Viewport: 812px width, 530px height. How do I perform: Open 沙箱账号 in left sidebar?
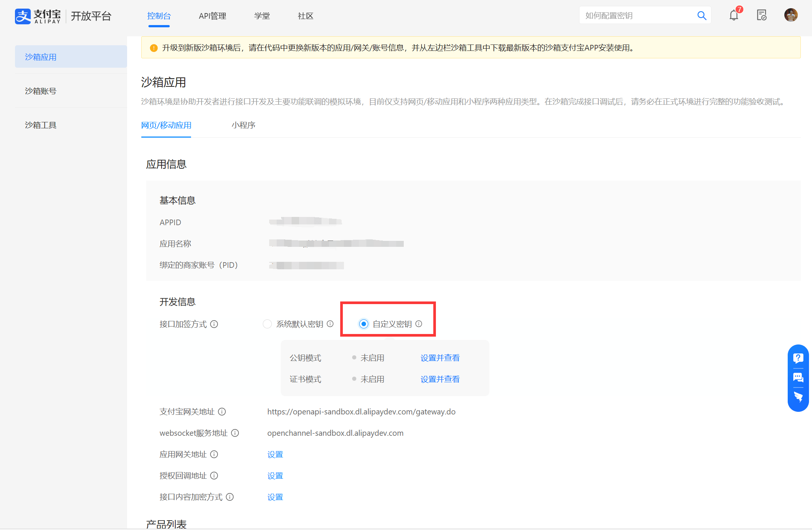(x=41, y=91)
